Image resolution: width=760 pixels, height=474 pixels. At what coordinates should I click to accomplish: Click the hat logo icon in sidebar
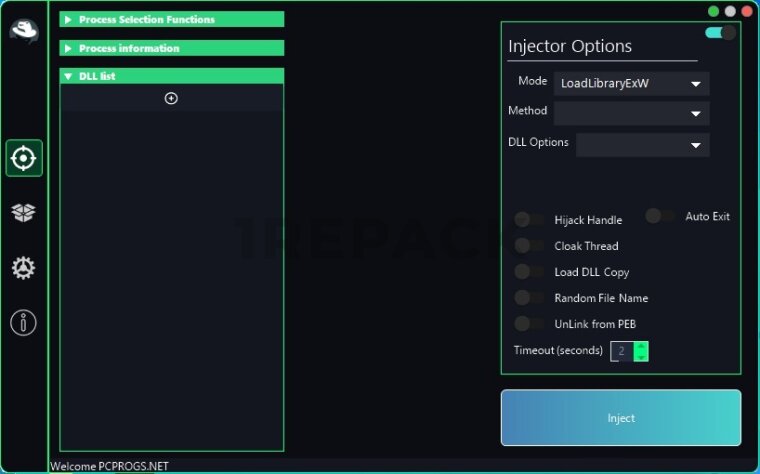[x=24, y=31]
